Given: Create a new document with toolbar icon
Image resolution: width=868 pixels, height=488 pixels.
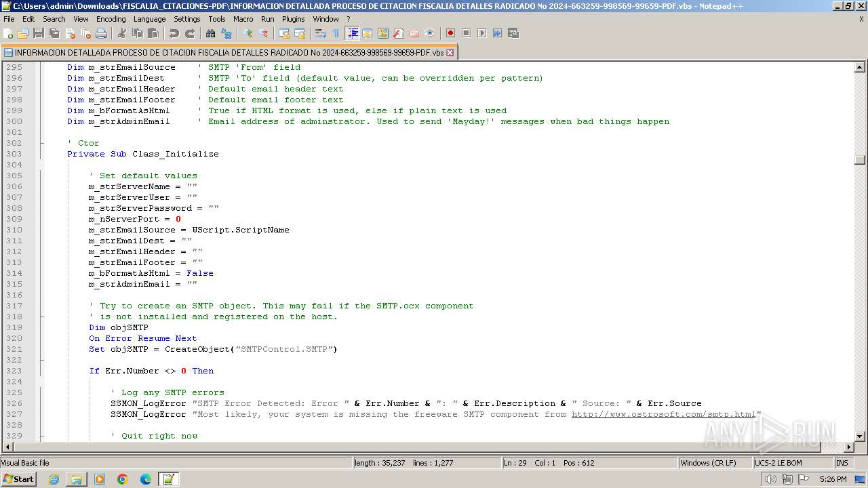Looking at the screenshot, I should tap(9, 33).
